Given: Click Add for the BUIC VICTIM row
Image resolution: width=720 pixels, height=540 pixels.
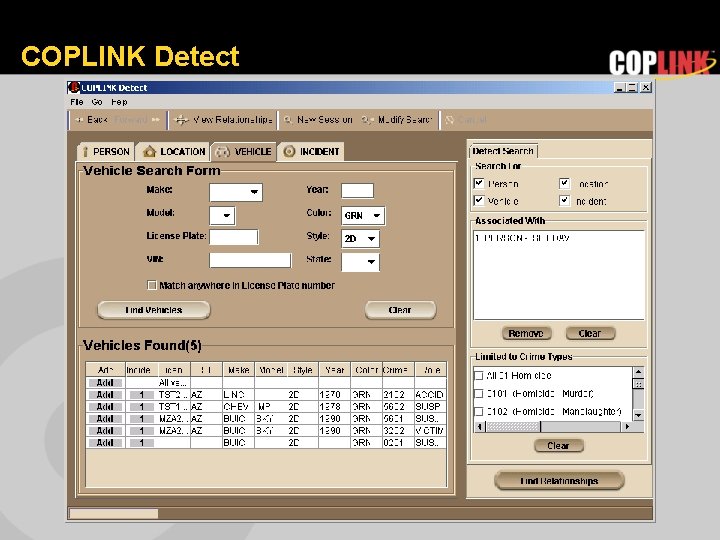Looking at the screenshot, I should click(x=105, y=431).
